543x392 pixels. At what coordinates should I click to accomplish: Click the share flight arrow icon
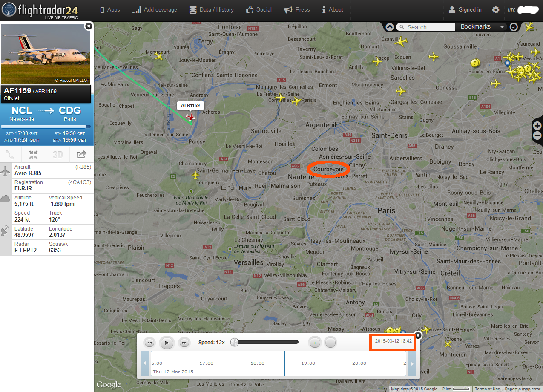point(81,154)
